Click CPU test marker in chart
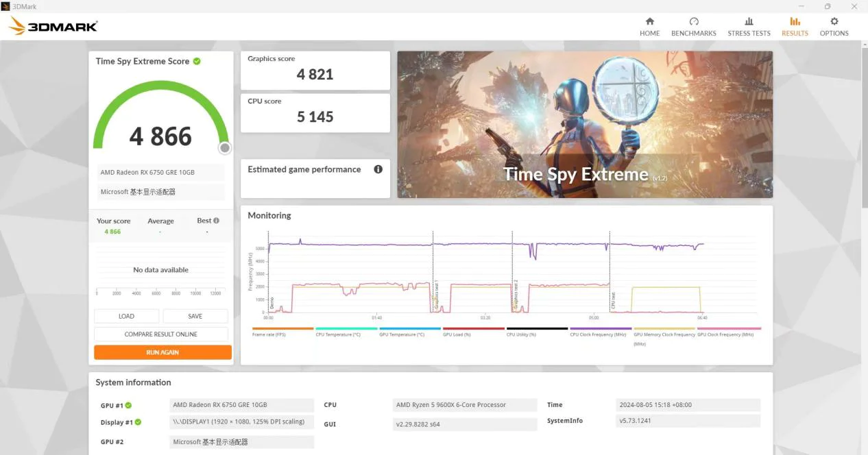Screen dimensions: 868x455 613,300
